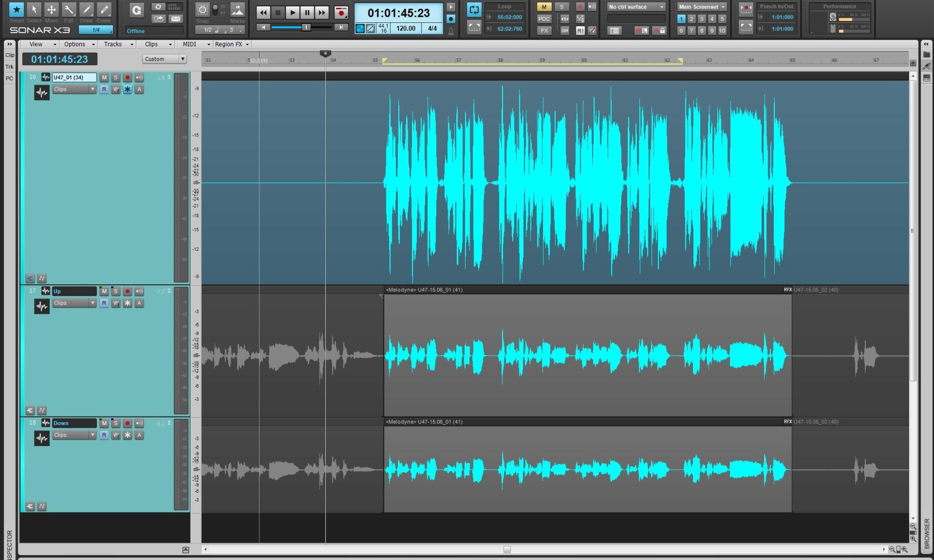The height and width of the screenshot is (560, 934).
Task: Select the Draw pencil tool
Action: pyautogui.click(x=86, y=9)
